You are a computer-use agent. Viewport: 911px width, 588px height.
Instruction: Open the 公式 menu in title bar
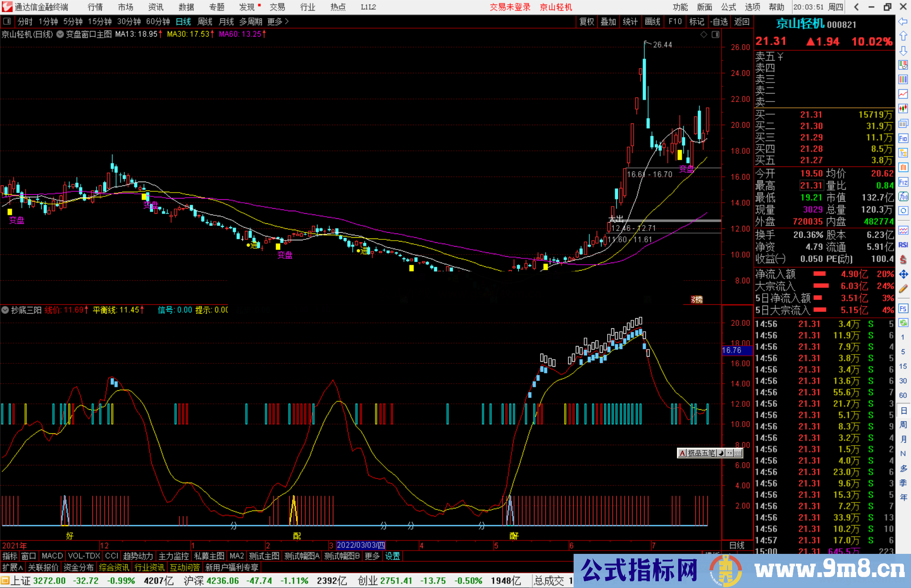[728, 7]
